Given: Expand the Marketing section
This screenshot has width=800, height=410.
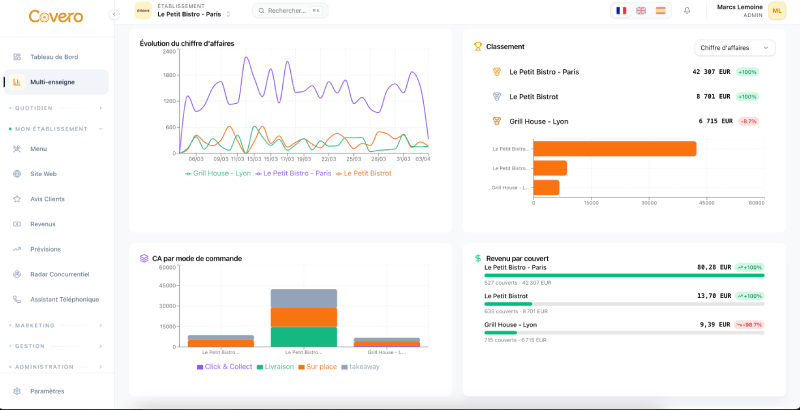Looking at the screenshot, I should tap(56, 325).
